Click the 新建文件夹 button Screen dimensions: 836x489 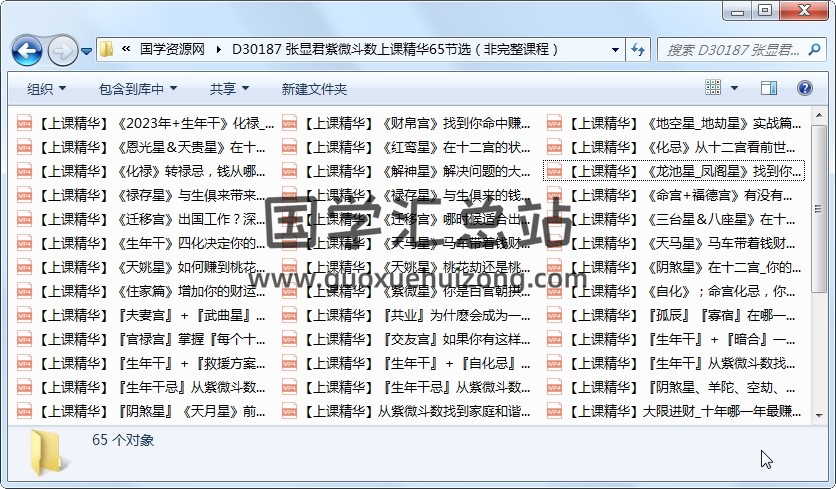[314, 89]
